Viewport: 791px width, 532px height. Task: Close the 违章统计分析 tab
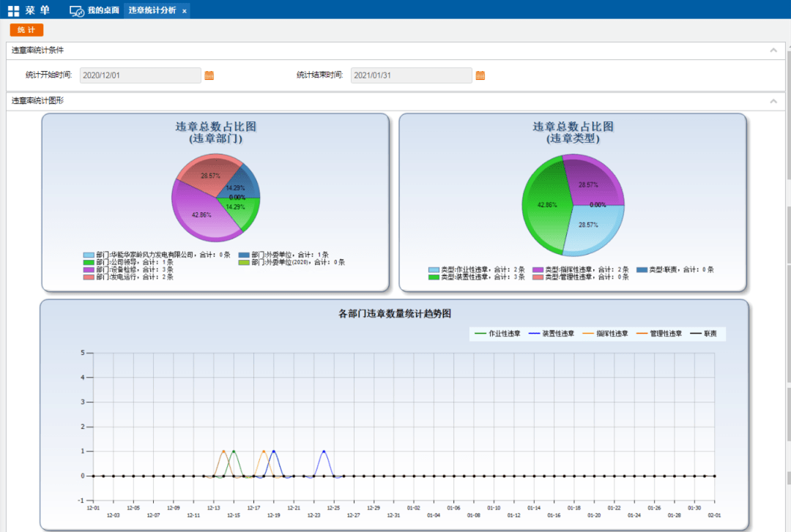[x=184, y=11]
